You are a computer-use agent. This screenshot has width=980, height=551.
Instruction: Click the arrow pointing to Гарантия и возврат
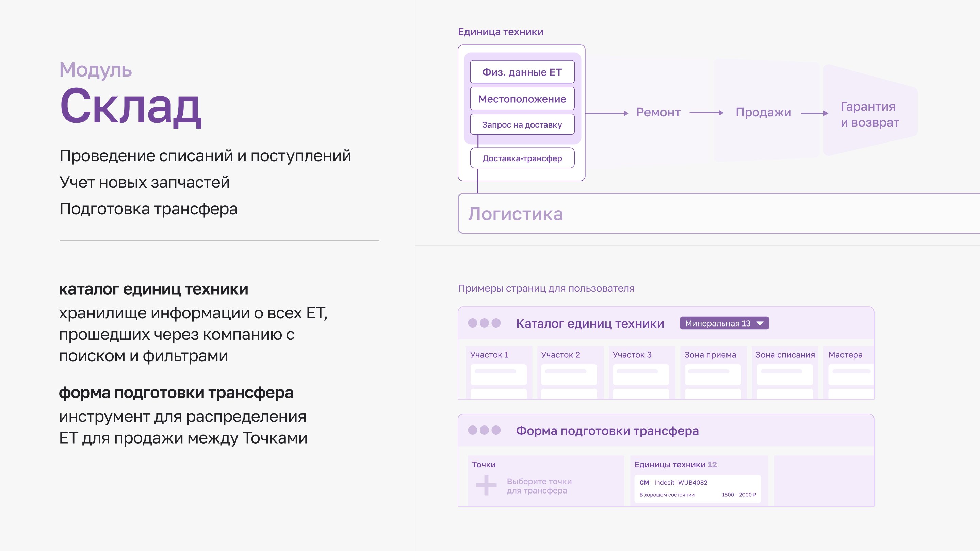[814, 113]
